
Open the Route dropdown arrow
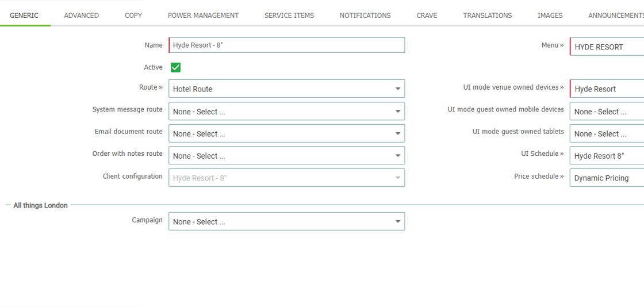[397, 89]
